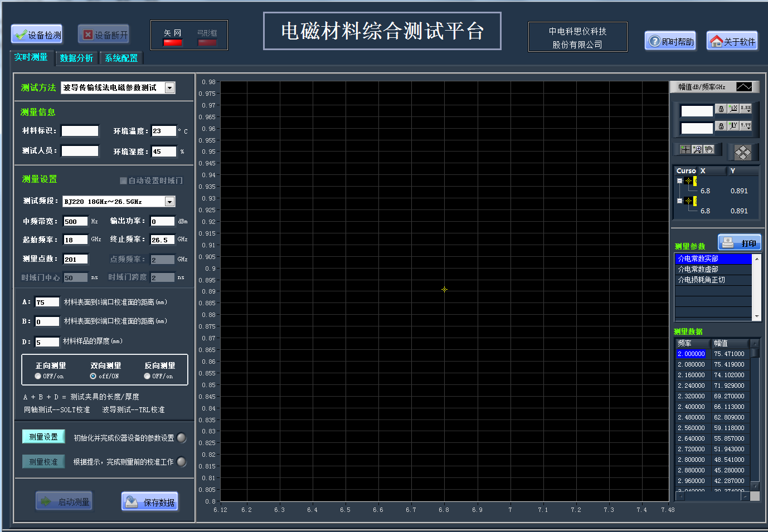
Task: Switch to the 系统配置 tab
Action: (x=121, y=58)
